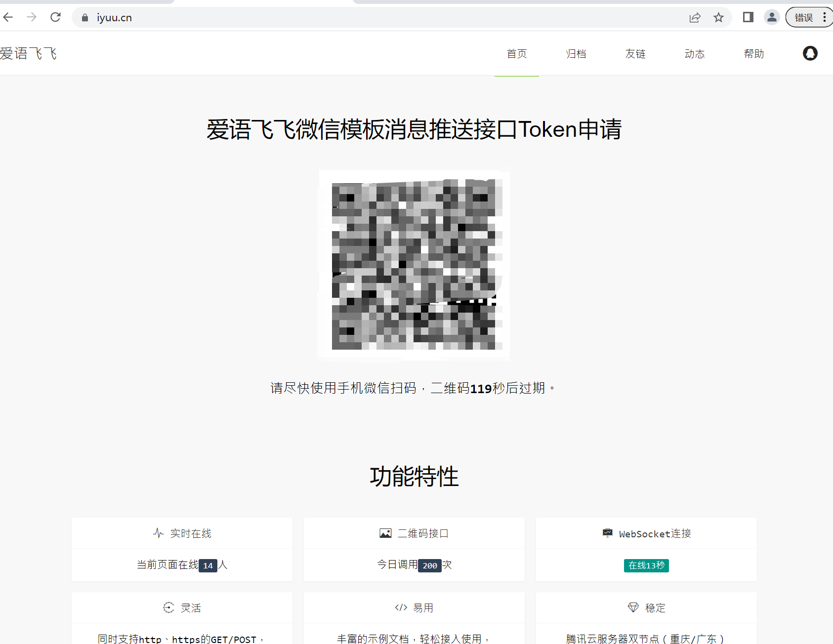Open the browser side panel
This screenshot has width=833, height=644.
tap(748, 17)
